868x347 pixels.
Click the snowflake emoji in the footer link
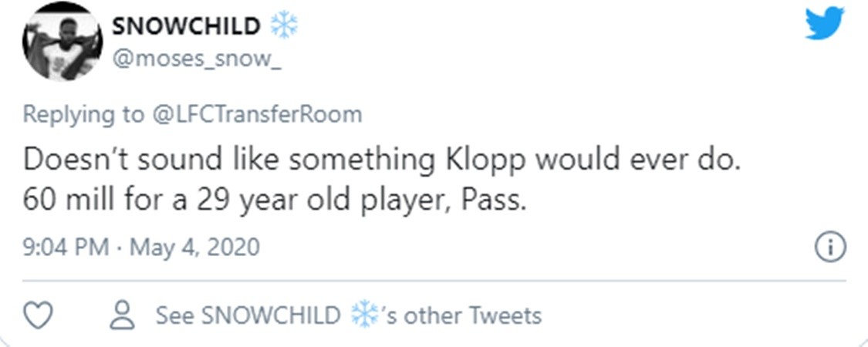[364, 315]
